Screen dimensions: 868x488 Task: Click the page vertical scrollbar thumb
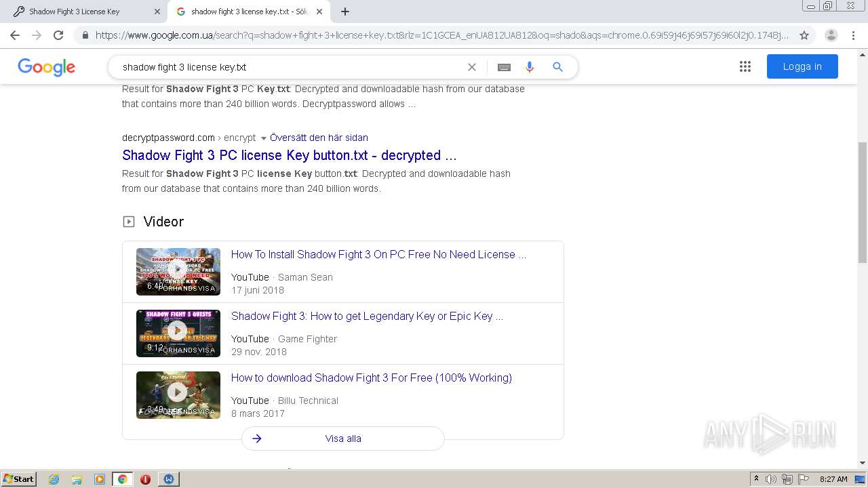click(x=863, y=203)
